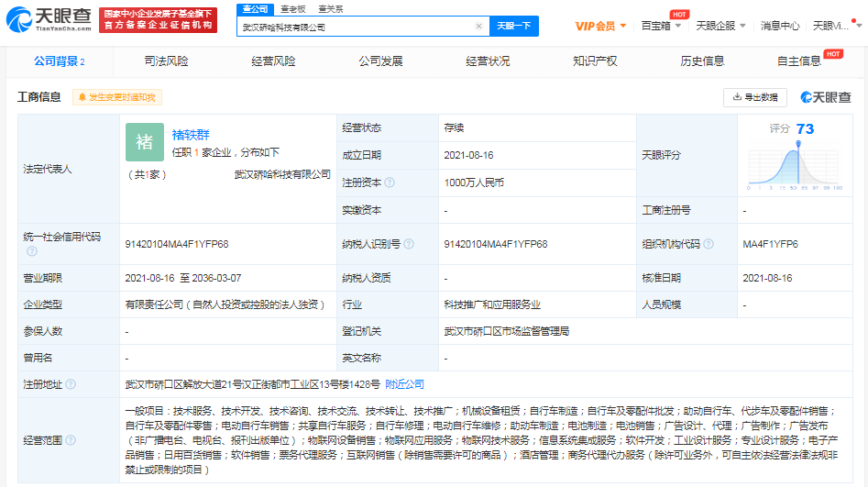Screen dimensions: 868x487
Task: Open 消息中心 message center
Action: (x=779, y=26)
